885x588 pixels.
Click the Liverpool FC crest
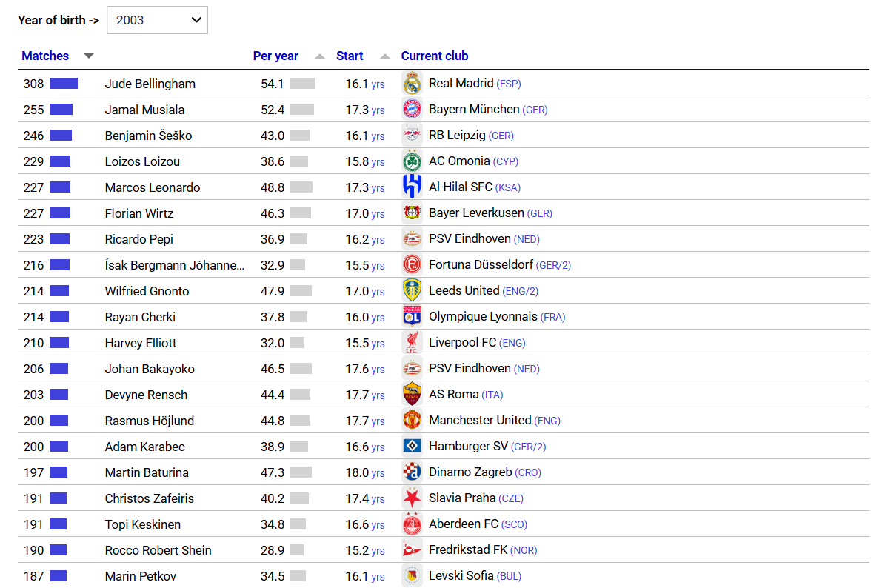click(412, 343)
